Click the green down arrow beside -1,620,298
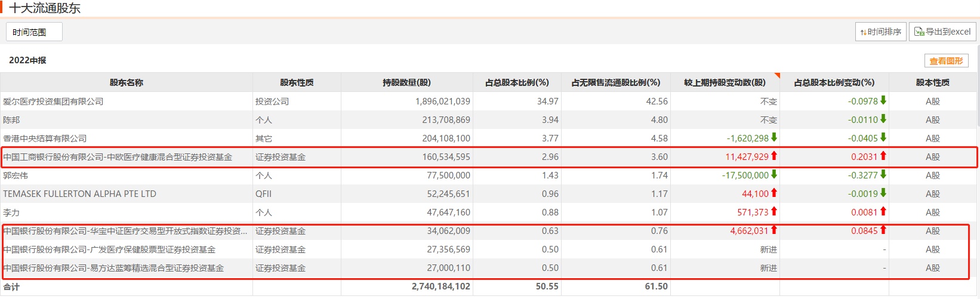The image size is (980, 299). tap(774, 137)
